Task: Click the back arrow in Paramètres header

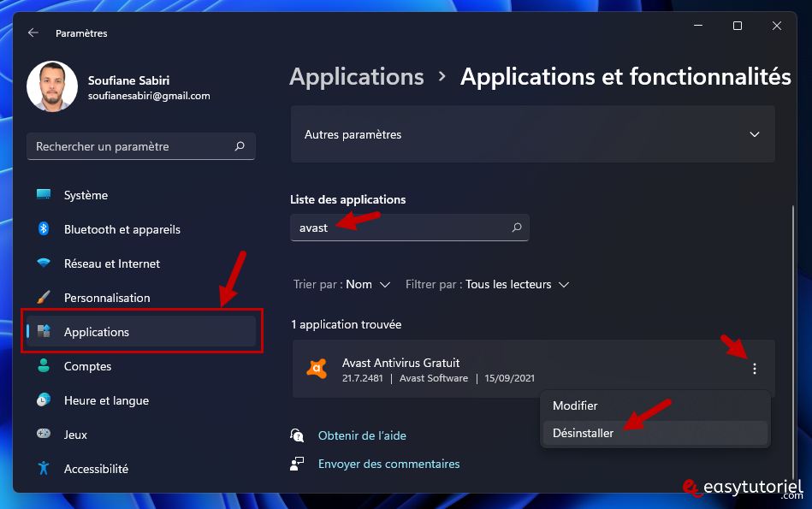Action: pos(33,33)
